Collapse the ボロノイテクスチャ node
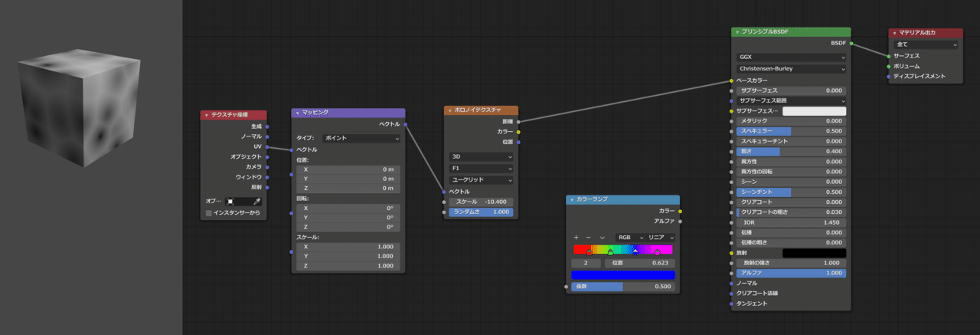 (449, 110)
